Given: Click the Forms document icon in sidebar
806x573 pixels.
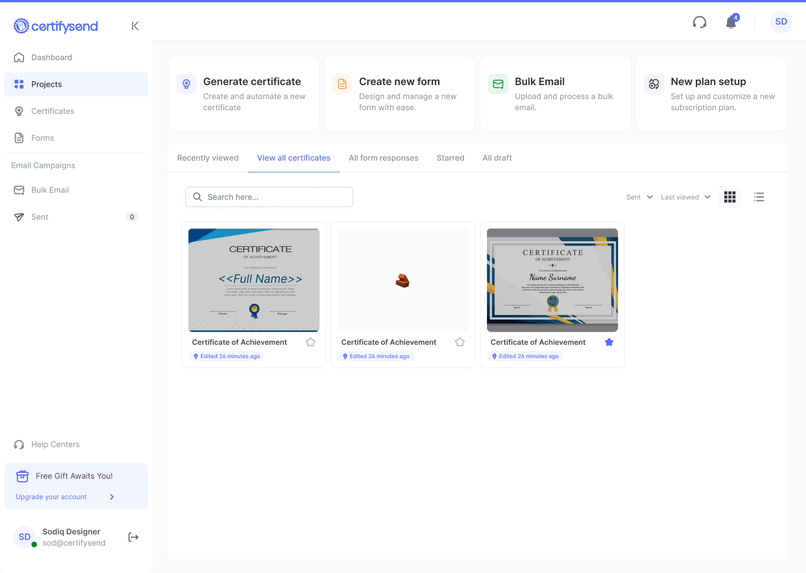Looking at the screenshot, I should pyautogui.click(x=19, y=138).
